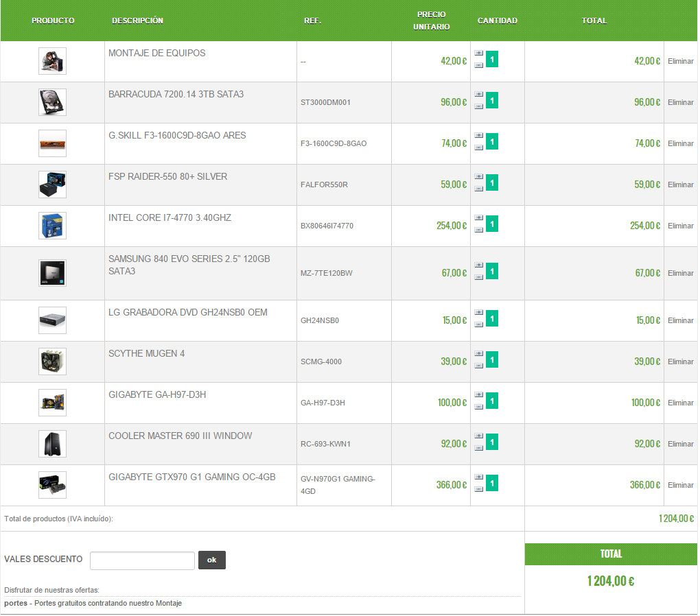
Task: Increase GIGABYTE GA-H97-D3H quantity
Action: point(478,394)
